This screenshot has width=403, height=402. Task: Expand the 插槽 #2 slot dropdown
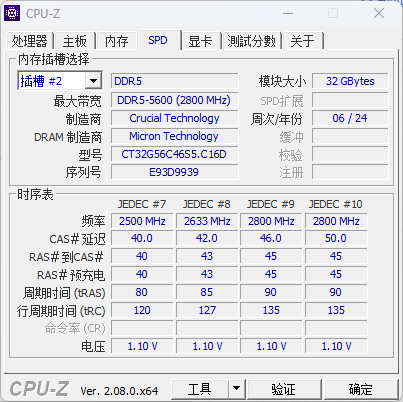(93, 81)
